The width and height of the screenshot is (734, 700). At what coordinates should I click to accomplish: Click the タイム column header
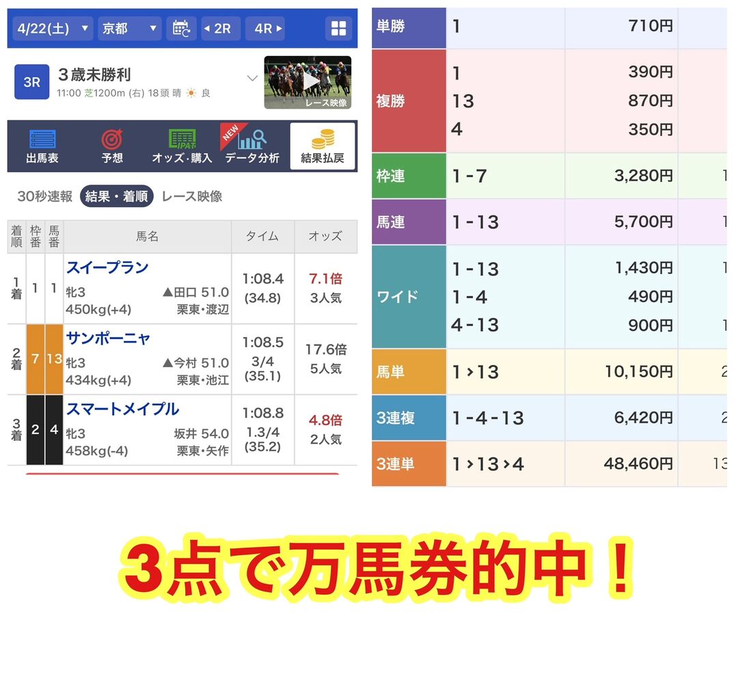pos(263,237)
